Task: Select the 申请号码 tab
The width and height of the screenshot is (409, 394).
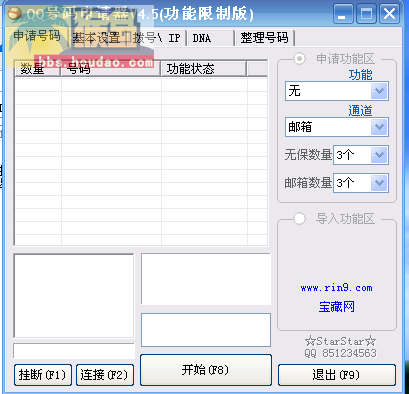Action: click(37, 36)
